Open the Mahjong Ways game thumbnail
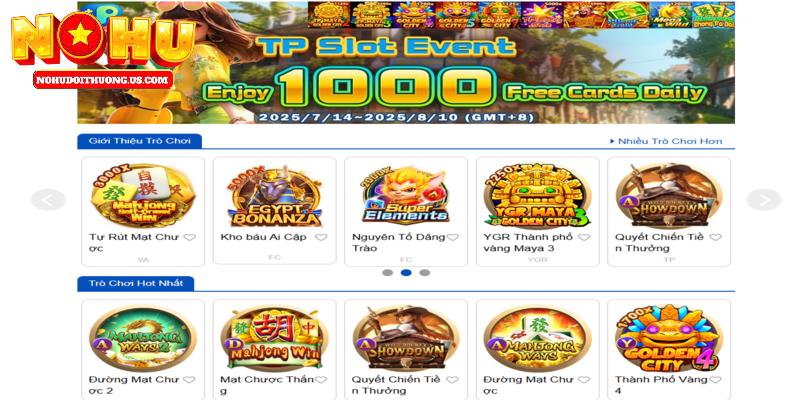 click(537, 339)
